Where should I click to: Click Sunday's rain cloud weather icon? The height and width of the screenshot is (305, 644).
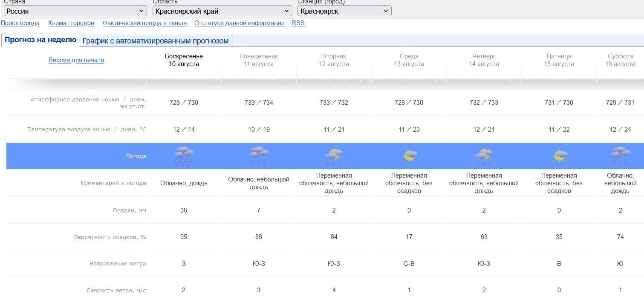tap(184, 156)
